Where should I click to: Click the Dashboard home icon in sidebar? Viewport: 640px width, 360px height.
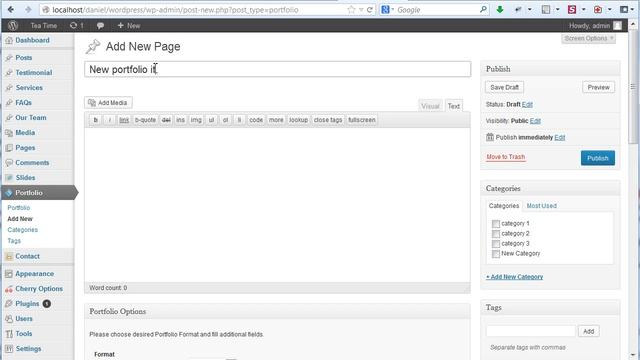click(9, 40)
